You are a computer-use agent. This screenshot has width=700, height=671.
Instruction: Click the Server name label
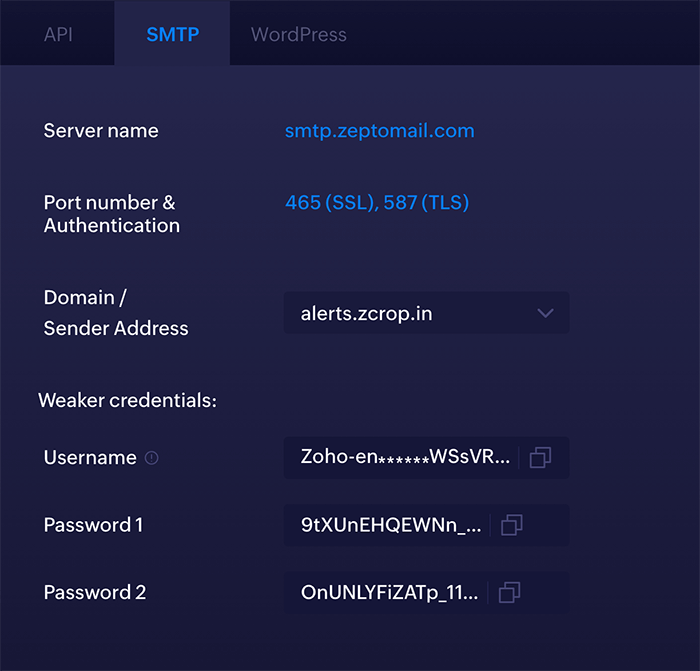tap(101, 131)
